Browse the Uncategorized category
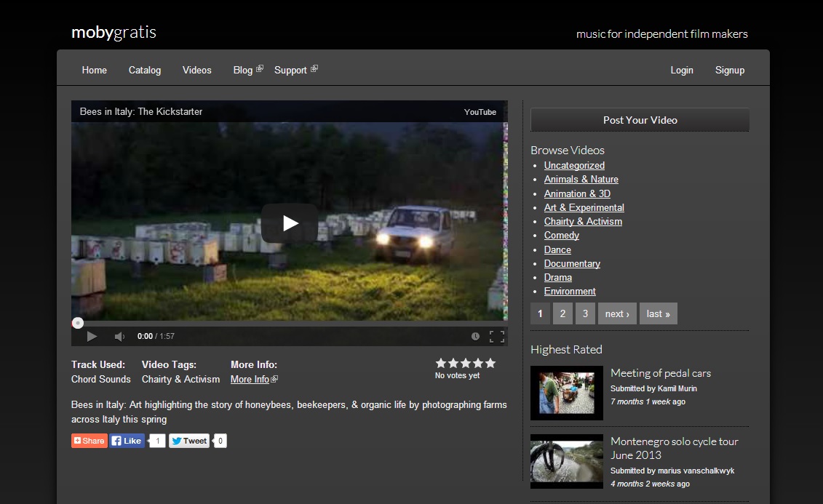This screenshot has height=504, width=823. click(x=574, y=165)
